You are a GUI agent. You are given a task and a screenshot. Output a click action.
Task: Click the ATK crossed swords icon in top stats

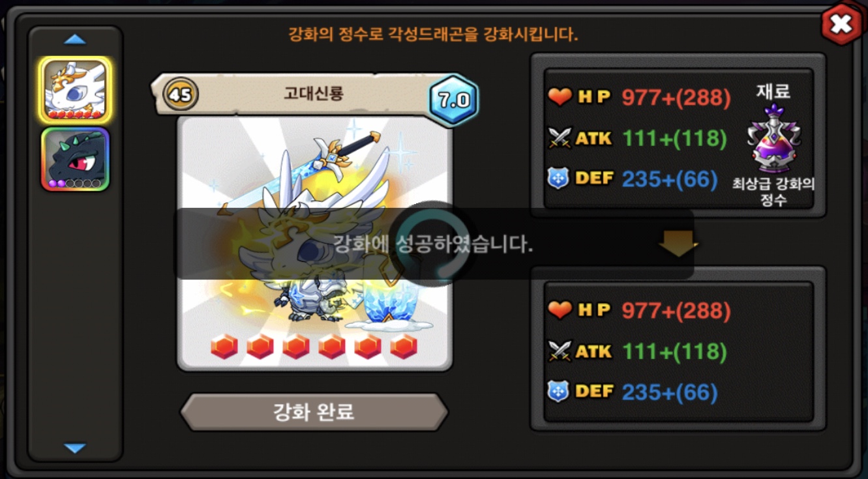560,138
